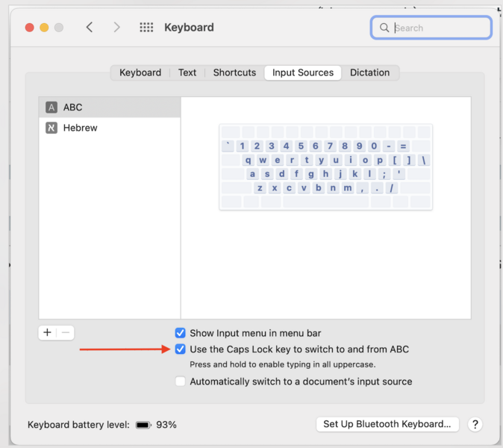Select the Input Sources tab
The image size is (503, 448).
click(x=303, y=73)
